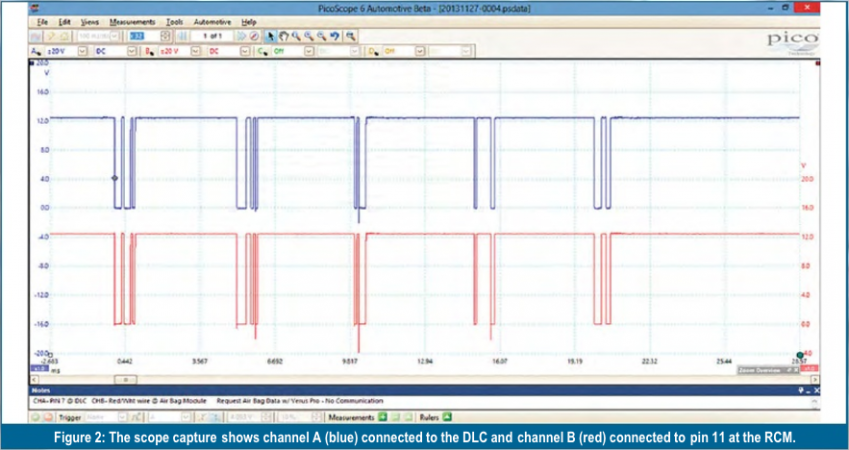Open the Tools menu
Image resolution: width=849 pixels, height=450 pixels.
[175, 21]
